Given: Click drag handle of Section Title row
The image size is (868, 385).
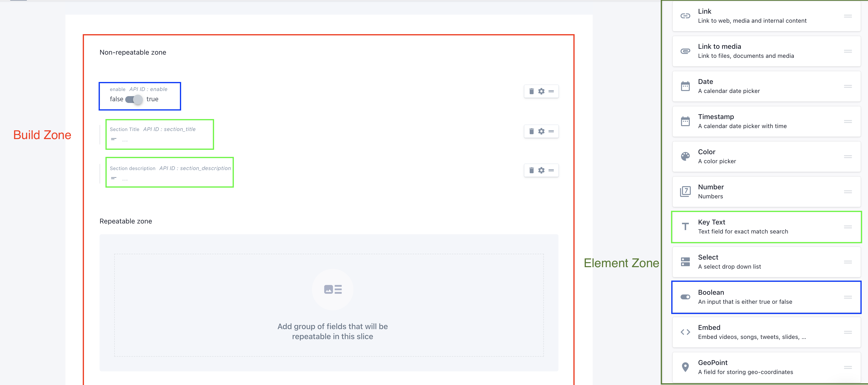Looking at the screenshot, I should (551, 131).
